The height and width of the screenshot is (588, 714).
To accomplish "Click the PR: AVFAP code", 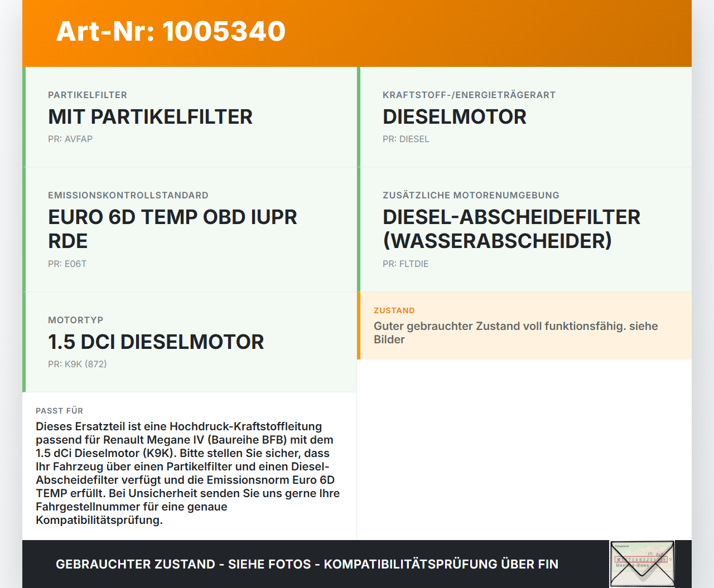I will point(70,139).
